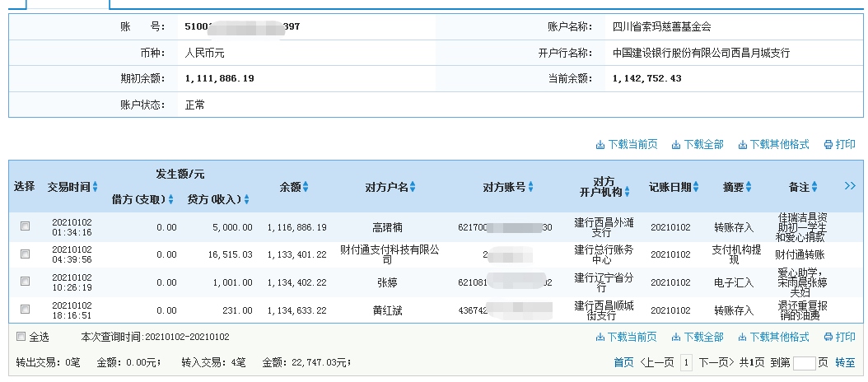Expand more columns with the >> arrow

tap(850, 186)
